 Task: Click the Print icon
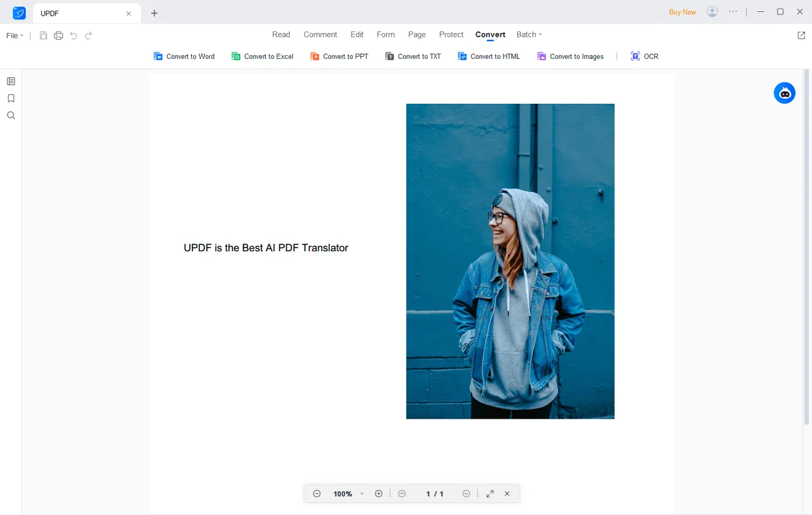click(x=59, y=36)
